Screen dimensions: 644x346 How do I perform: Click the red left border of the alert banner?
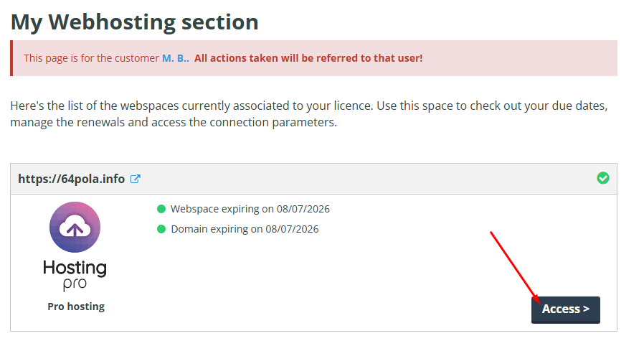pos(11,58)
